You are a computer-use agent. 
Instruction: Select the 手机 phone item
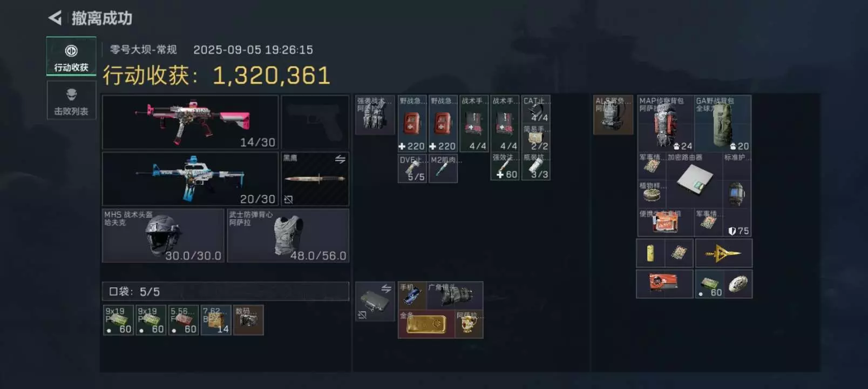pyautogui.click(x=412, y=296)
